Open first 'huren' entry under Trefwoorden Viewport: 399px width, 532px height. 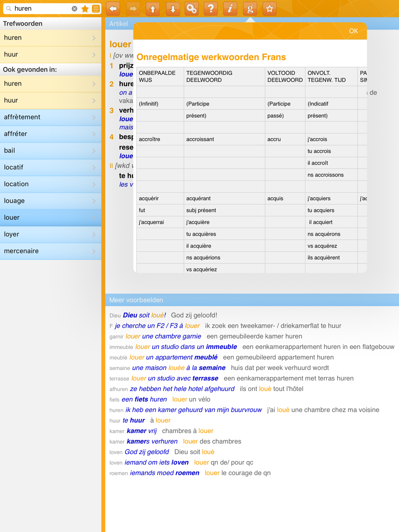pos(51,38)
